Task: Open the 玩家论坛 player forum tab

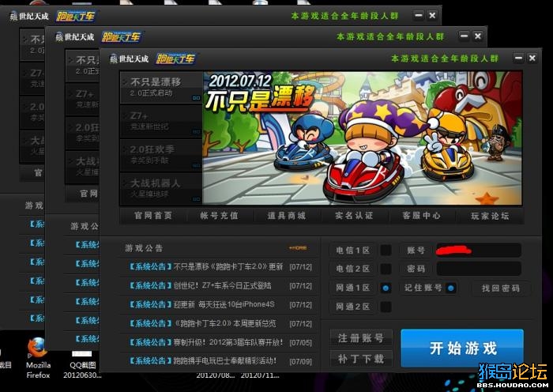Action: [490, 215]
